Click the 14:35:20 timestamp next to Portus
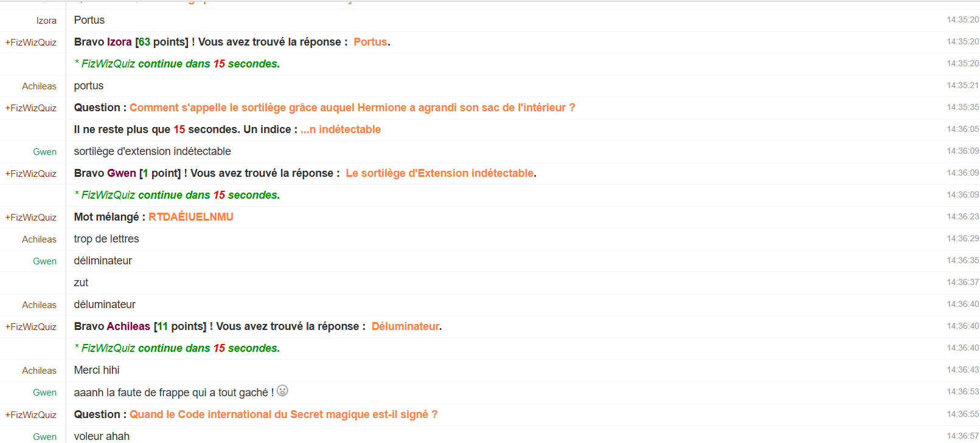This screenshot has height=443, width=980. [962, 19]
